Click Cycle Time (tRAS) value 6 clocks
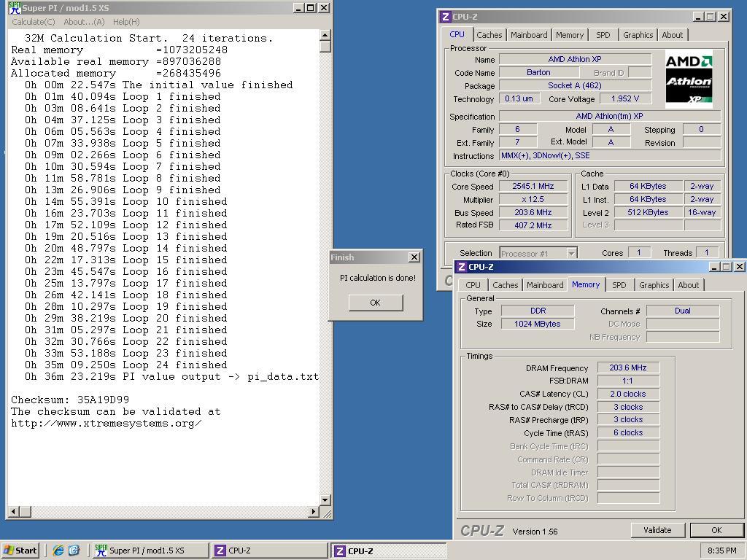This screenshot has height=560, width=747. [x=628, y=432]
